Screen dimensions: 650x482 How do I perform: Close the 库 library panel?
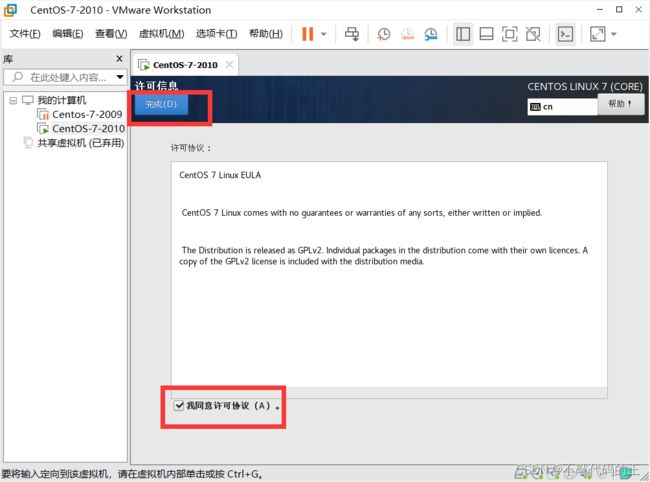pyautogui.click(x=119, y=59)
